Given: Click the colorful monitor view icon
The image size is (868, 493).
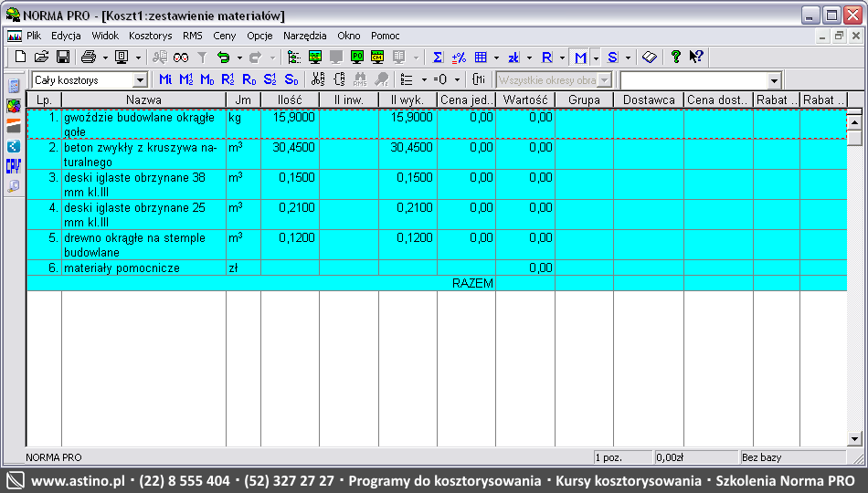Looking at the screenshot, I should [315, 57].
